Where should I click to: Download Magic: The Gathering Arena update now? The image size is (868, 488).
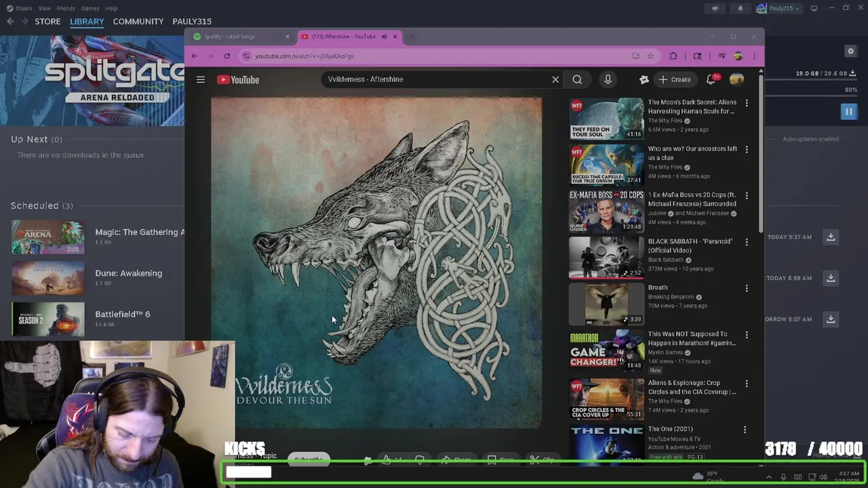tap(831, 237)
